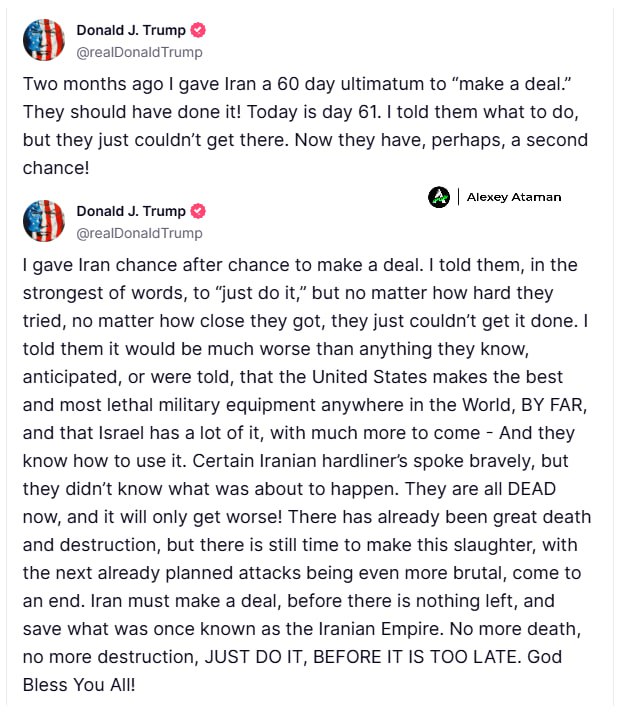Viewport: 621px width, 716px height.
Task: Click the capitalized word "DEAD"
Action: click(532, 489)
